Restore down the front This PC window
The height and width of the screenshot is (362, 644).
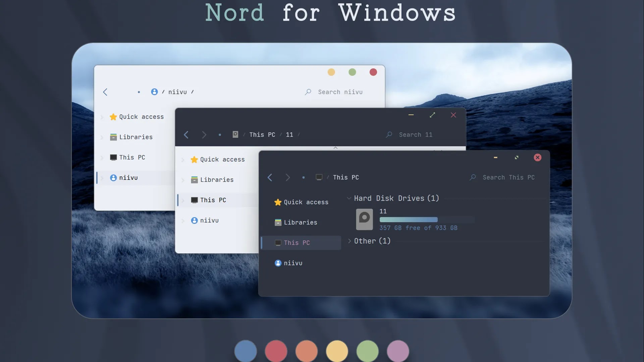pyautogui.click(x=517, y=157)
